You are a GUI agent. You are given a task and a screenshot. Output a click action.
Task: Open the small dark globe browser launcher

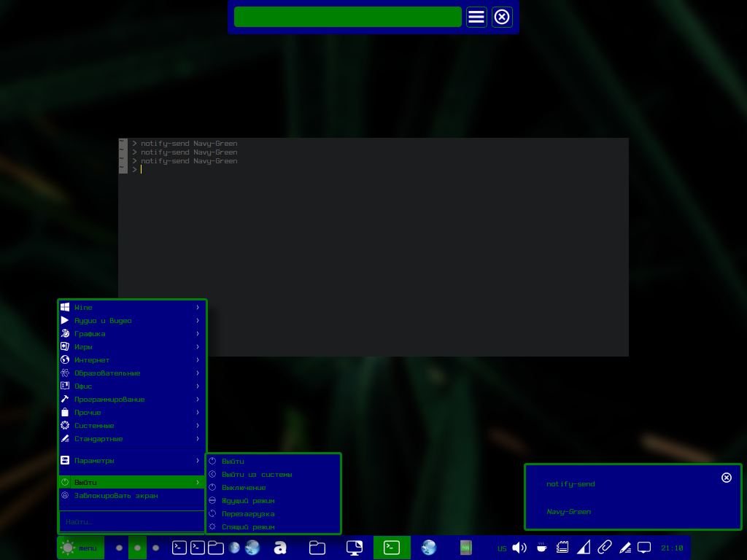234,548
